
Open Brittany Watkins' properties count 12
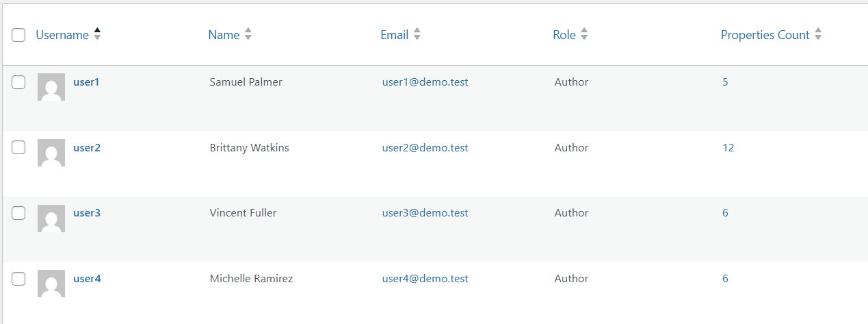click(728, 147)
